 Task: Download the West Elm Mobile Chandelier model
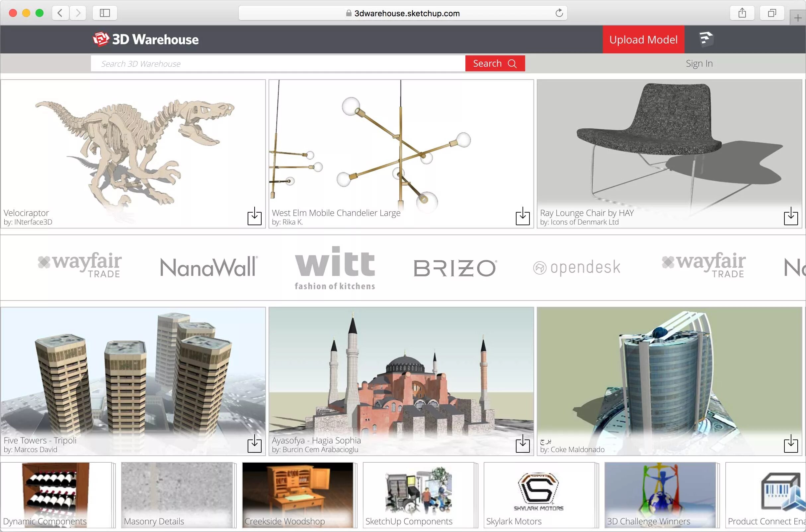click(x=523, y=217)
